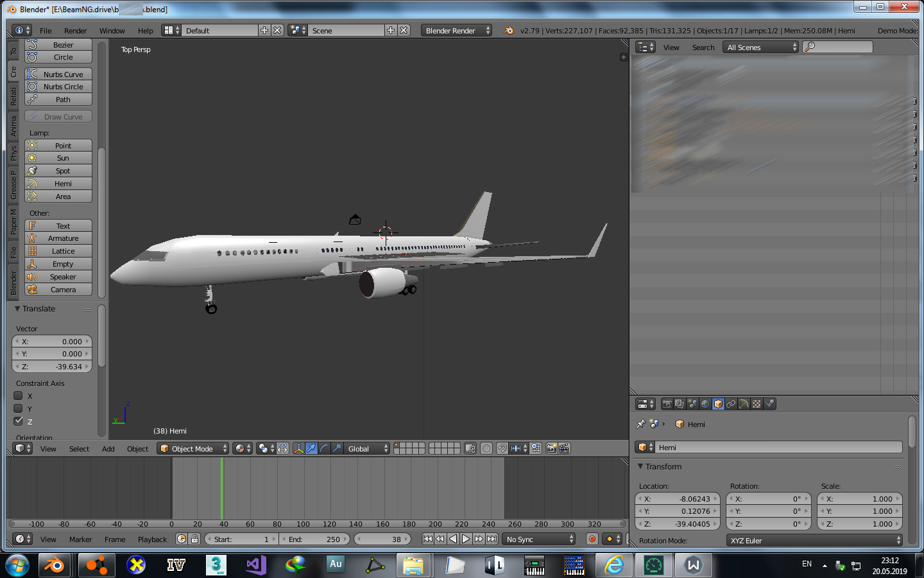
Task: Open the Object Constraints tab (chain icon)
Action: 731,404
